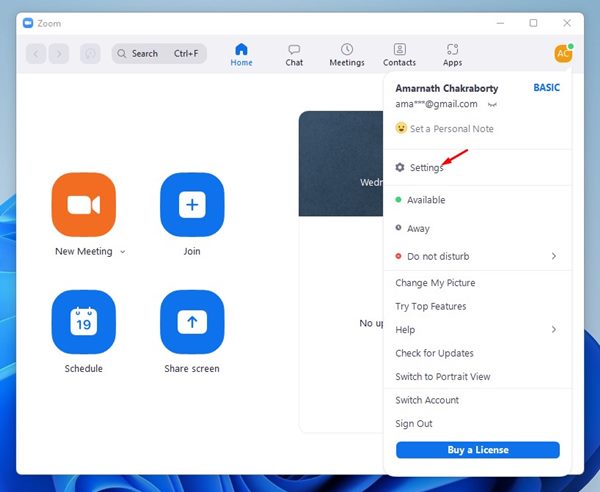
Task: Open Settings from profile menu
Action: tap(477, 168)
